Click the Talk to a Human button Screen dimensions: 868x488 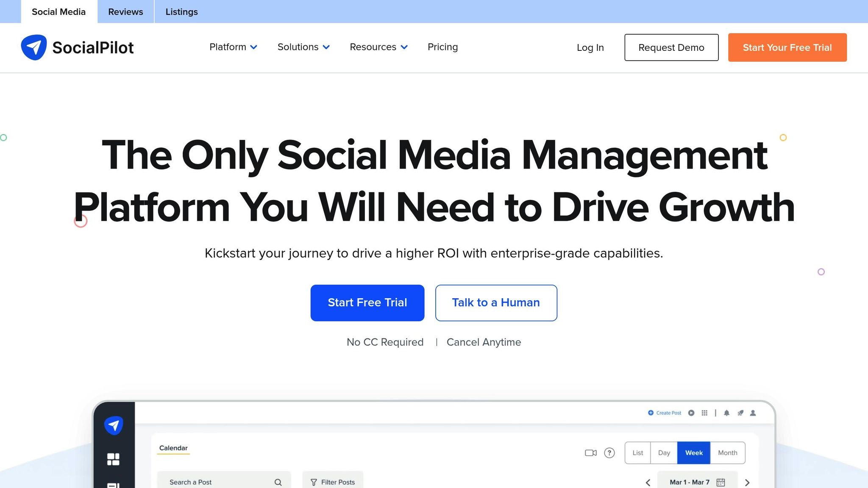[x=496, y=302]
